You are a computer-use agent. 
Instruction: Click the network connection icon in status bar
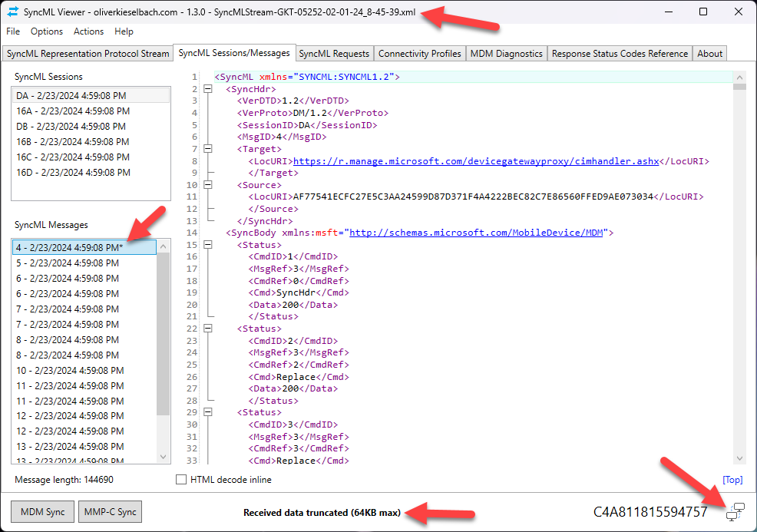point(735,512)
